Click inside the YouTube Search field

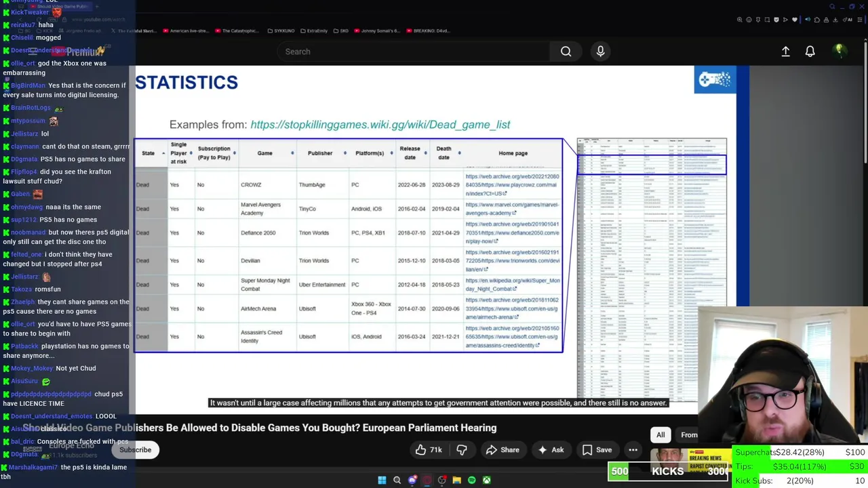click(414, 52)
